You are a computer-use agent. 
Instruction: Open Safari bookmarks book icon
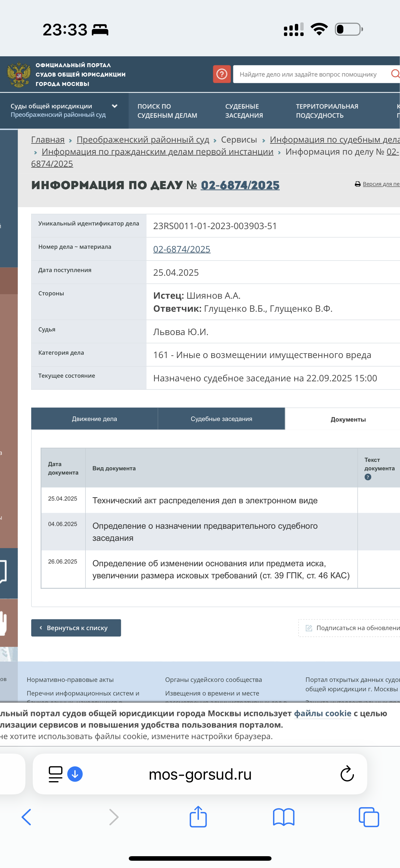[x=283, y=817]
